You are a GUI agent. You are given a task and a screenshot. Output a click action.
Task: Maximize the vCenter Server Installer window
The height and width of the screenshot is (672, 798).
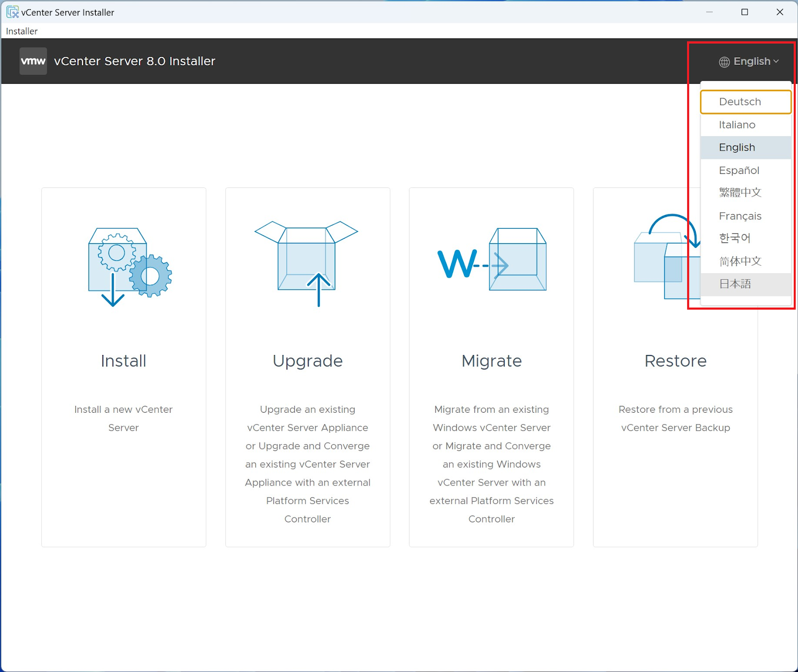tap(745, 12)
